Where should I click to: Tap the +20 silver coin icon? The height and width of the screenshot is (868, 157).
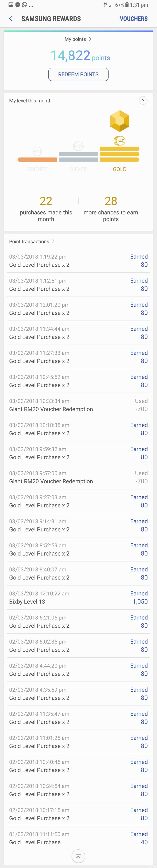(x=78, y=146)
